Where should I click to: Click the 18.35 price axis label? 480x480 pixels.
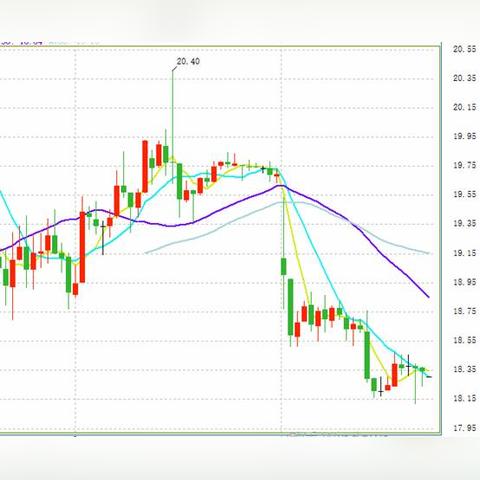[464, 369]
